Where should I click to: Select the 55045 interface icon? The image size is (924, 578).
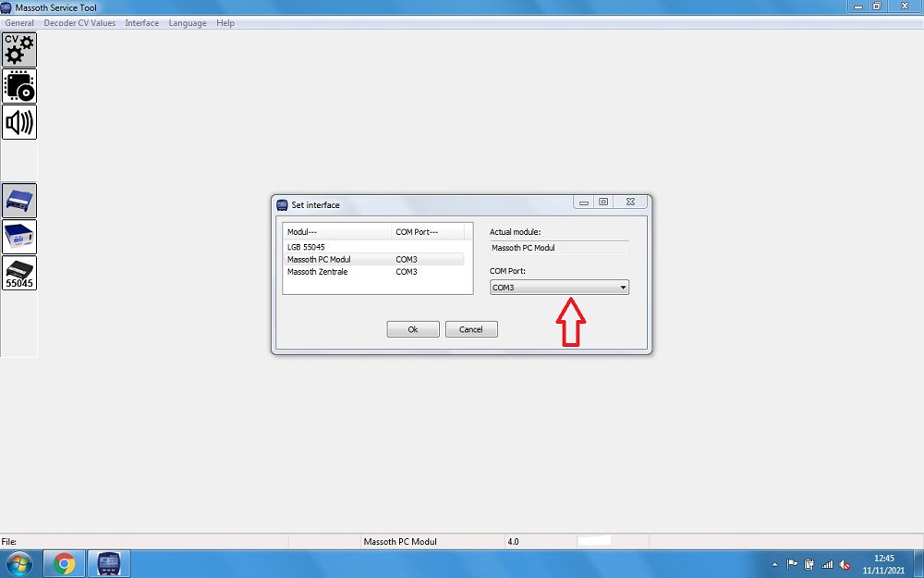pos(19,273)
